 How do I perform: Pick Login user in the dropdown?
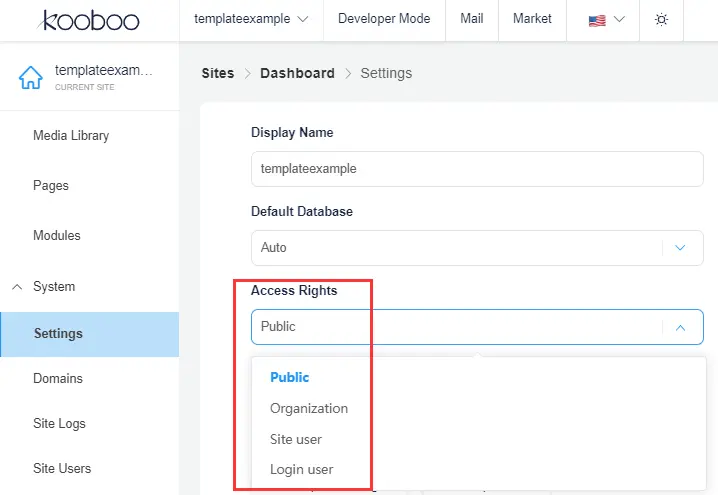(x=302, y=469)
